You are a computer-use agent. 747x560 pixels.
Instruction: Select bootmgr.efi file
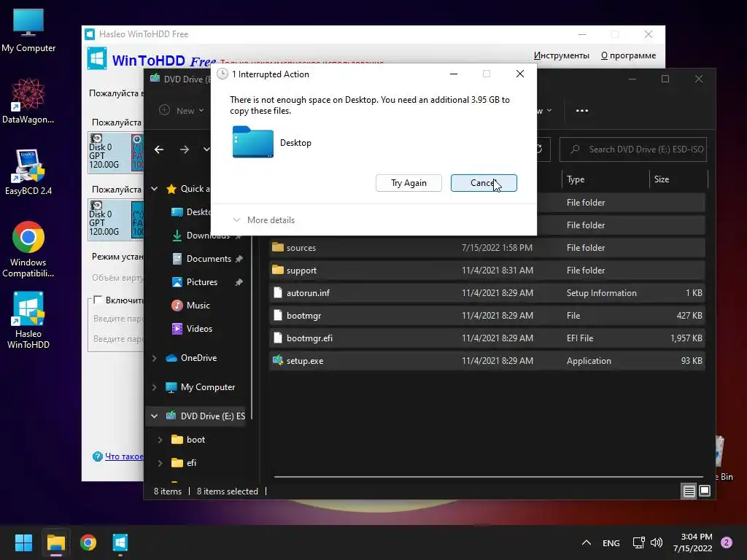point(487,338)
